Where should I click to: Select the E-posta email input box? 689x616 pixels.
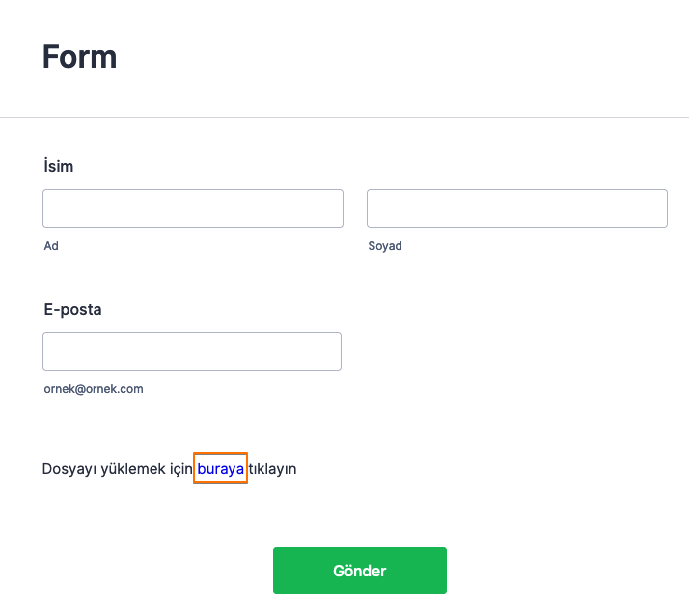pos(192,351)
